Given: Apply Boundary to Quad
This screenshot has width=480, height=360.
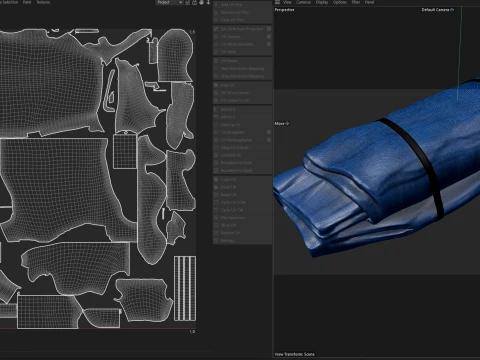Looking at the screenshot, I should click(x=242, y=171).
